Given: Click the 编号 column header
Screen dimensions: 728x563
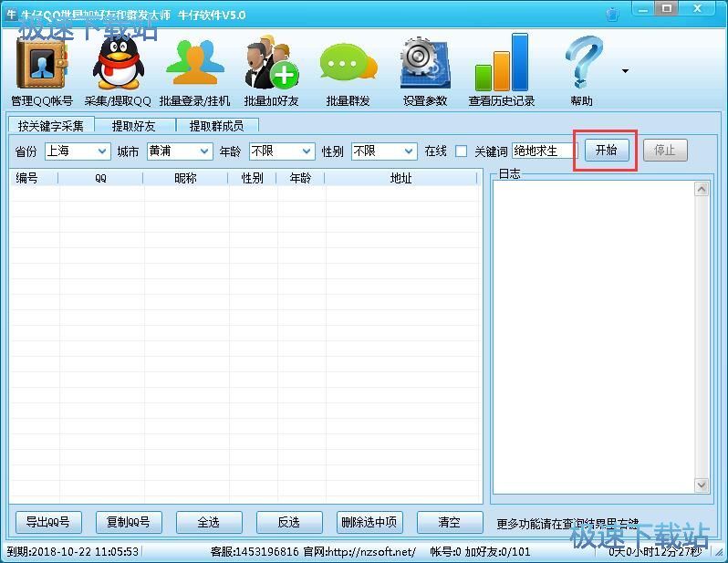Looking at the screenshot, I should tap(34, 178).
